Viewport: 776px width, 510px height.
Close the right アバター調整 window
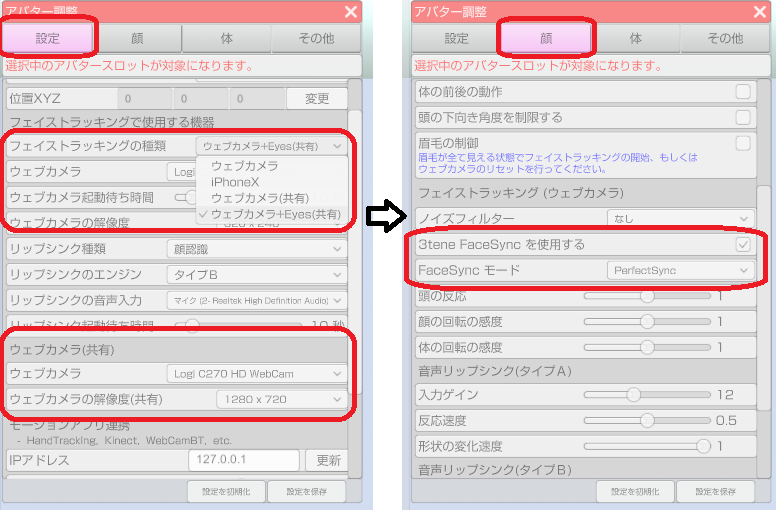pos(760,11)
